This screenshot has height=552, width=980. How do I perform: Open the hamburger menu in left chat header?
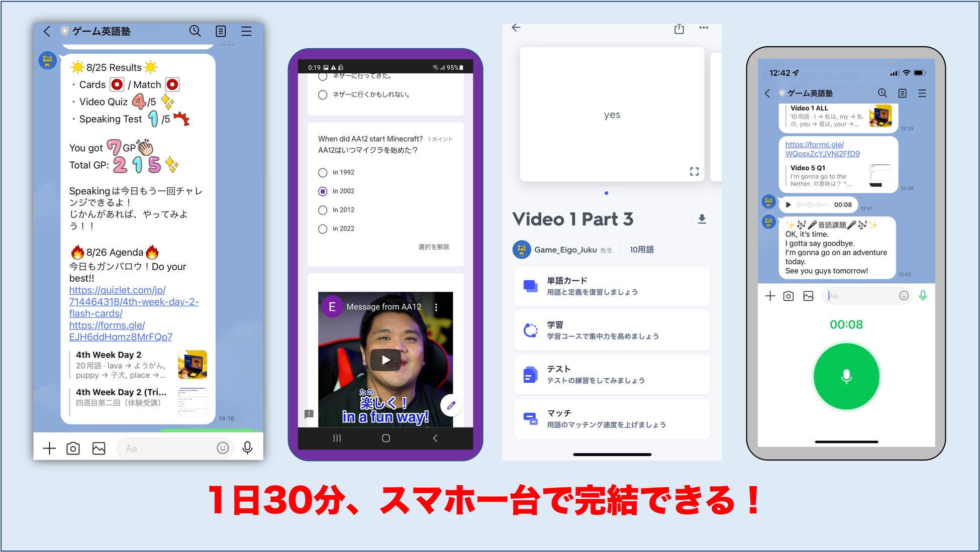(246, 31)
